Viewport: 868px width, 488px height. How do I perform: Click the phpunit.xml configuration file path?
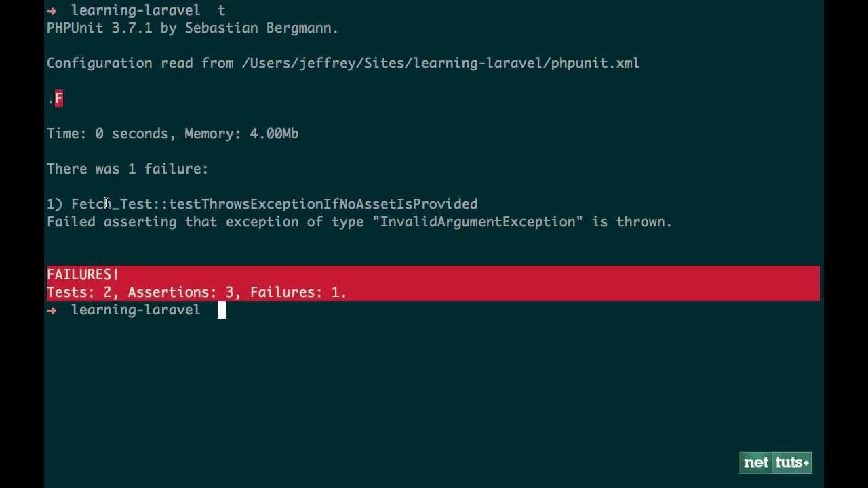click(441, 63)
